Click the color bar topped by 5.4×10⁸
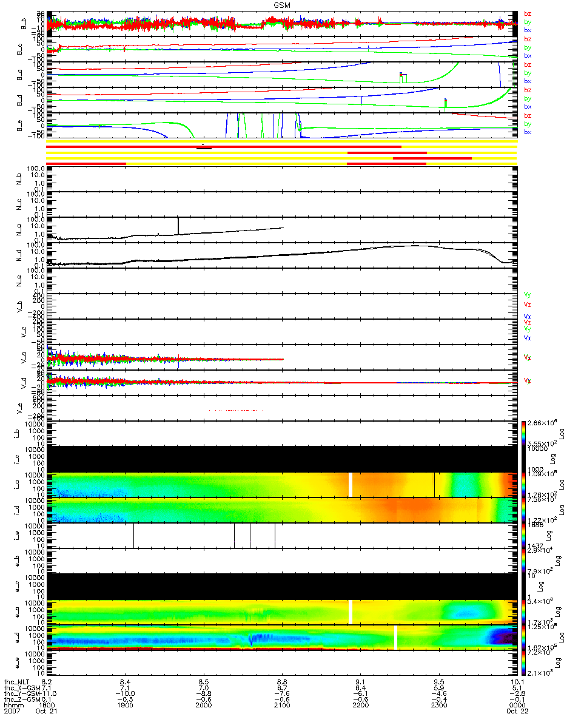The width and height of the screenshot is (564, 728). (x=525, y=612)
